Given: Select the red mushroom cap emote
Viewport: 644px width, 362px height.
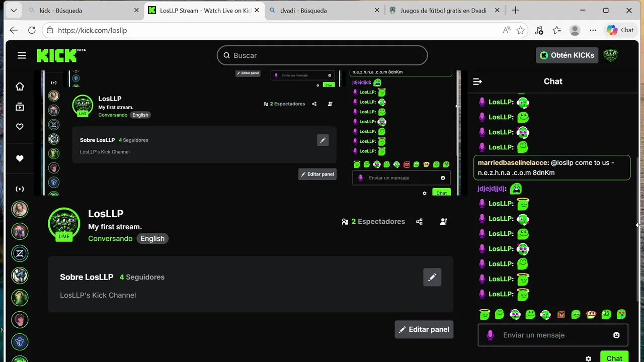Looking at the screenshot, I should 591,314.
